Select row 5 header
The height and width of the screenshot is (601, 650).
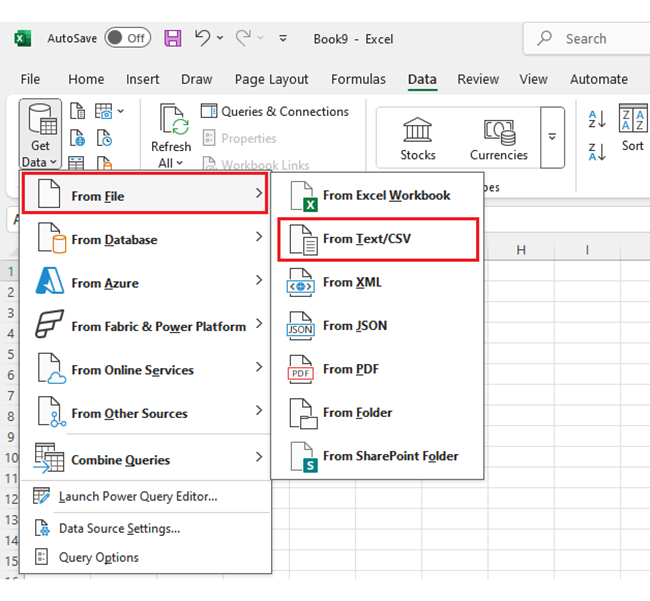[11, 354]
